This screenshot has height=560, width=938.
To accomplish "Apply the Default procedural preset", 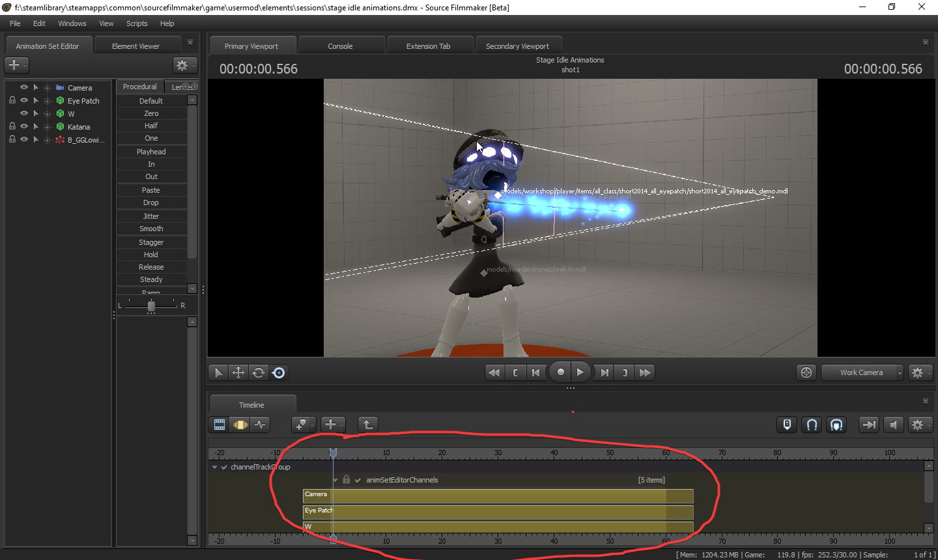I will pos(151,101).
